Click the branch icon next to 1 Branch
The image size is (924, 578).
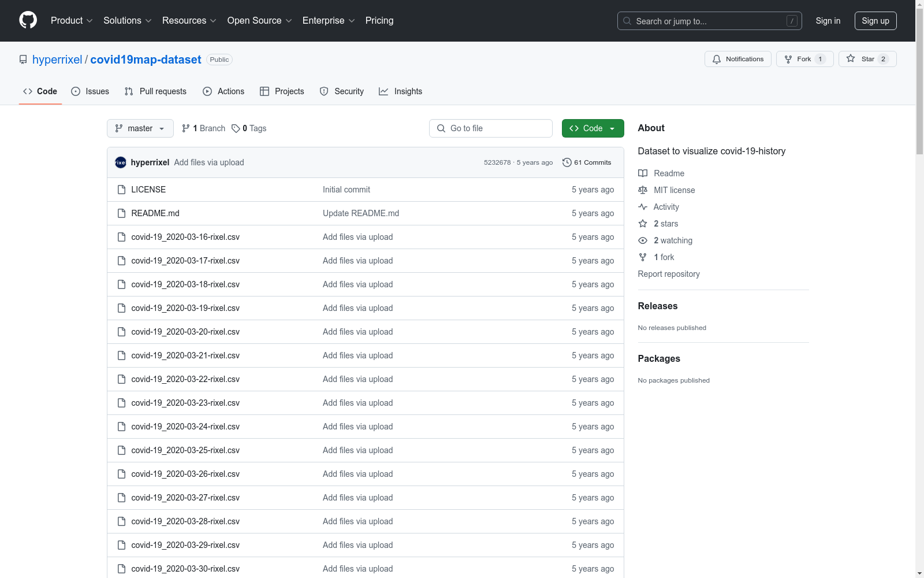pos(186,128)
